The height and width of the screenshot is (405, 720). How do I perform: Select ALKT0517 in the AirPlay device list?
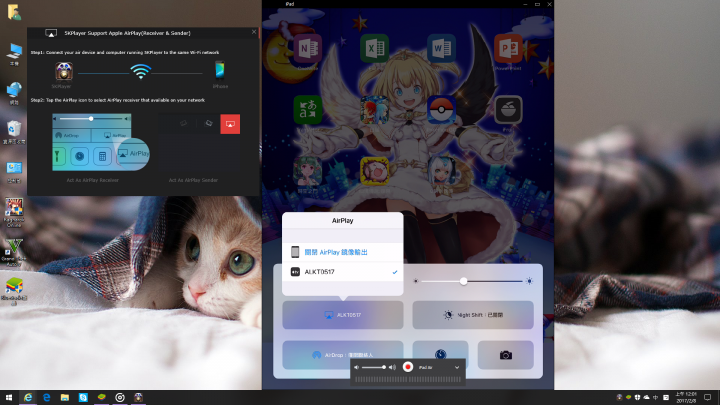(343, 272)
